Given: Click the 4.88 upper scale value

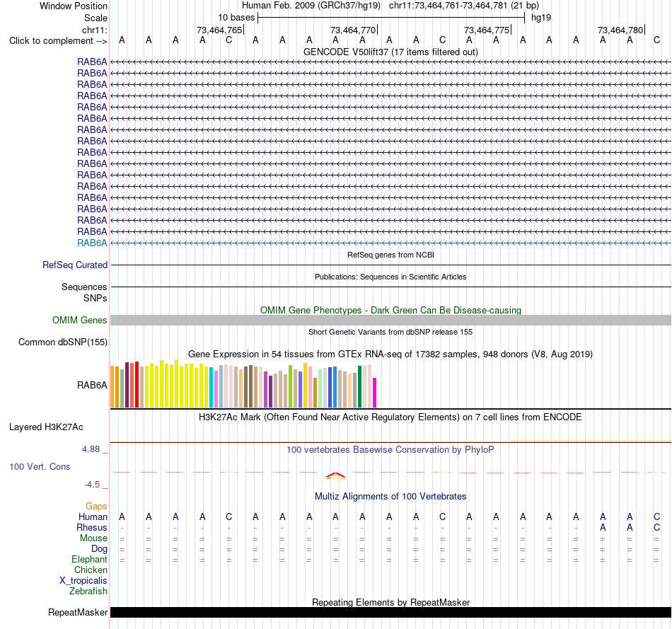Looking at the screenshot, I should [x=91, y=449].
